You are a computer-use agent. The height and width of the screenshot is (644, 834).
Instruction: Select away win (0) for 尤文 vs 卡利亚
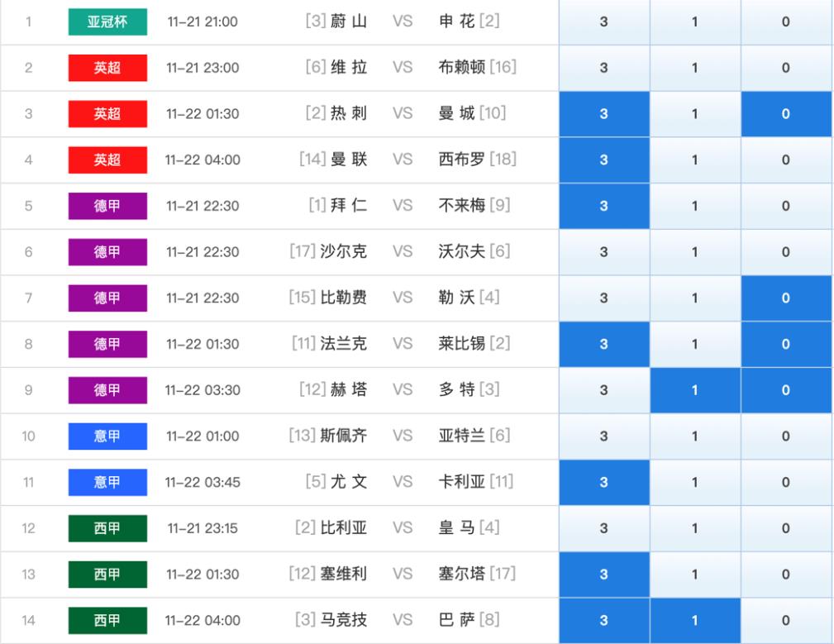point(786,482)
